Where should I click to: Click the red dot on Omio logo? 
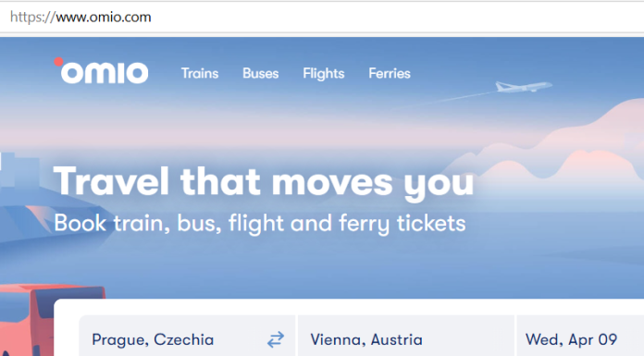[x=58, y=62]
